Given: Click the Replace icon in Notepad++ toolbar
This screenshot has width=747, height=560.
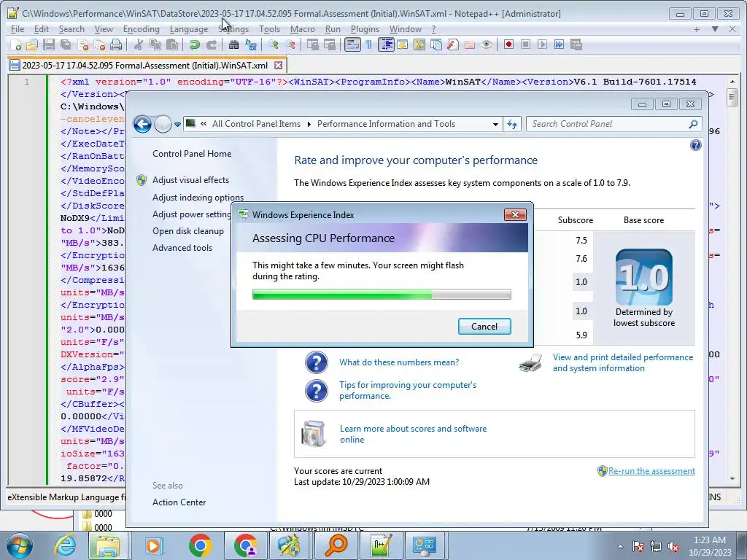Looking at the screenshot, I should pos(251,44).
